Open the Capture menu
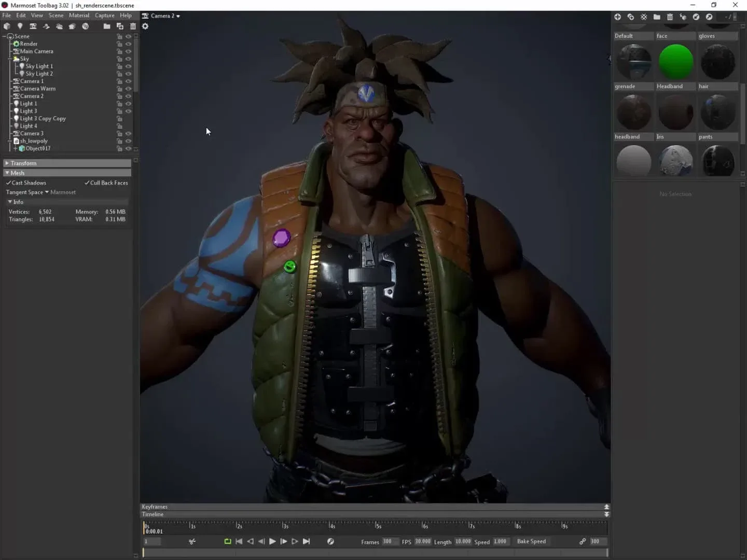This screenshot has width=747, height=560. click(105, 15)
